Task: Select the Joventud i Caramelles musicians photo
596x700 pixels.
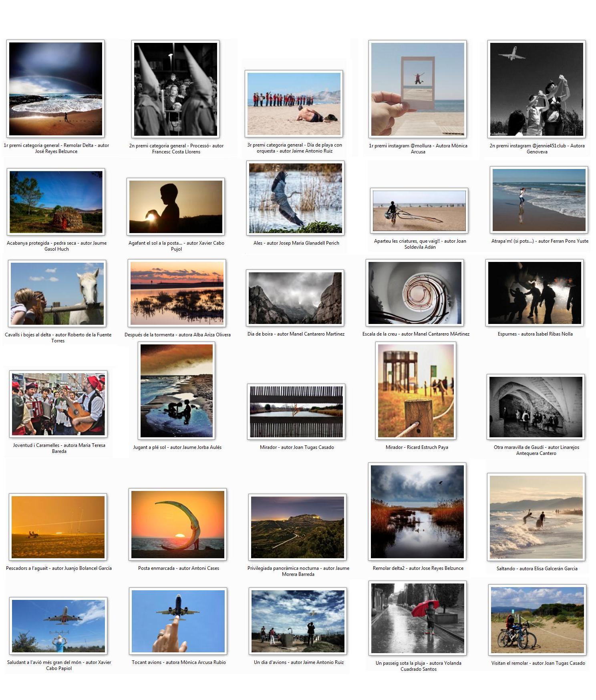Action: pos(58,404)
